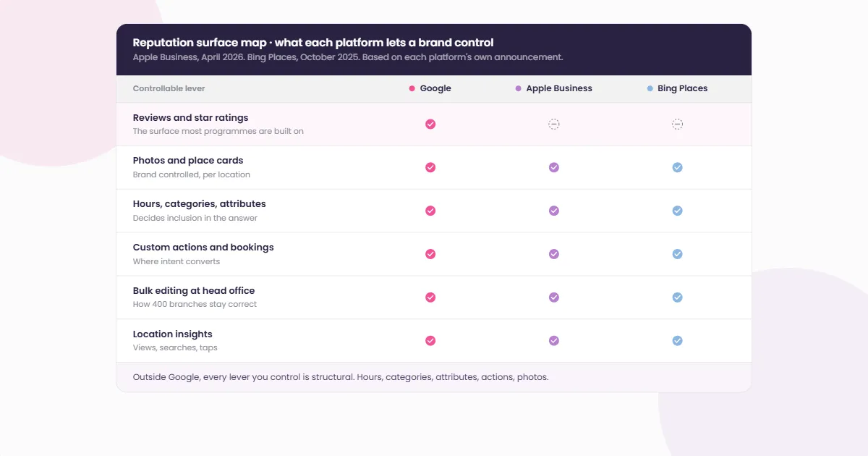Click Apple Business checkmark for Hours, categories, attributes
The width and height of the screenshot is (868, 456).
coord(554,211)
